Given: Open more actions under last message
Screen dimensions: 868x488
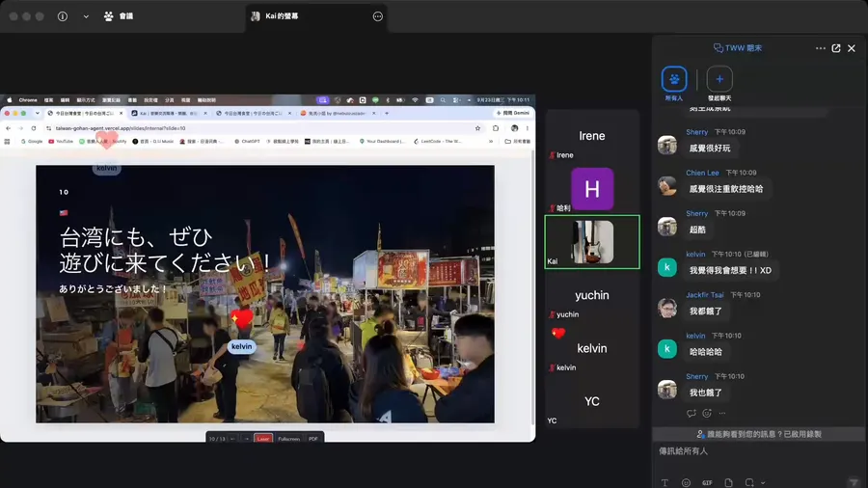Looking at the screenshot, I should pos(721,414).
